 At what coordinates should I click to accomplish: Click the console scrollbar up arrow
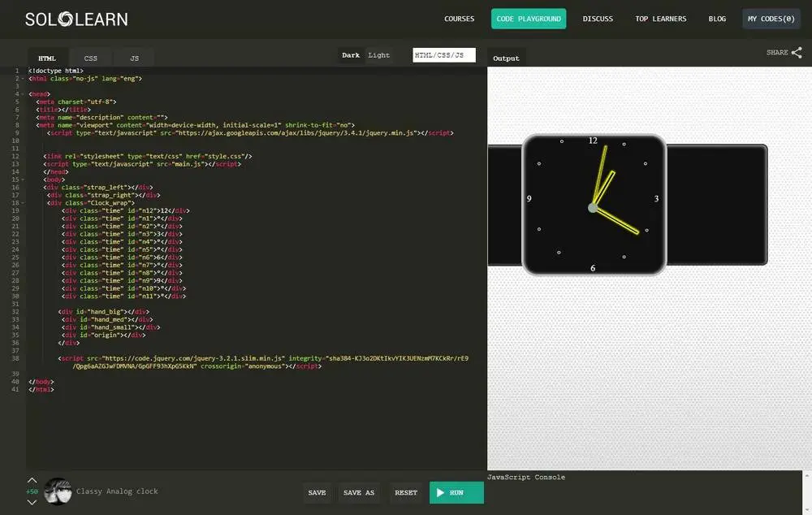point(807,475)
